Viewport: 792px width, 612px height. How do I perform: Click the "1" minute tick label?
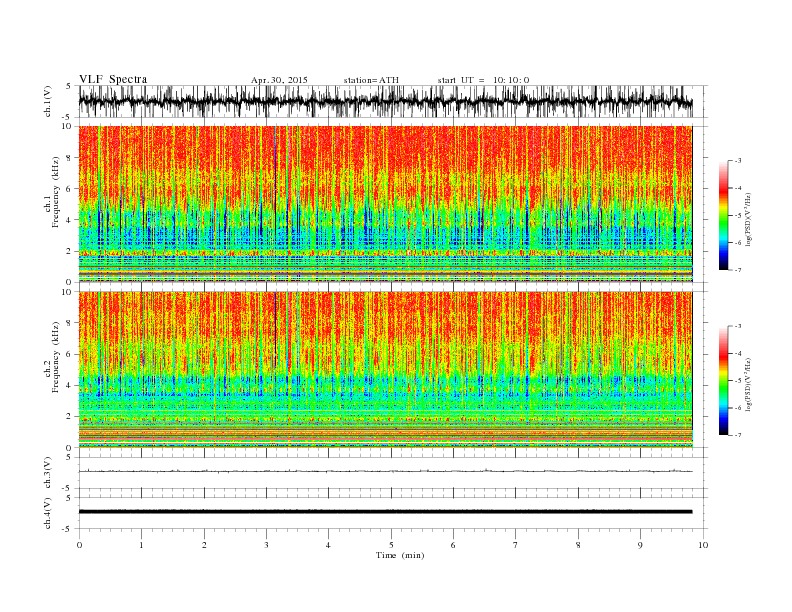[x=141, y=545]
